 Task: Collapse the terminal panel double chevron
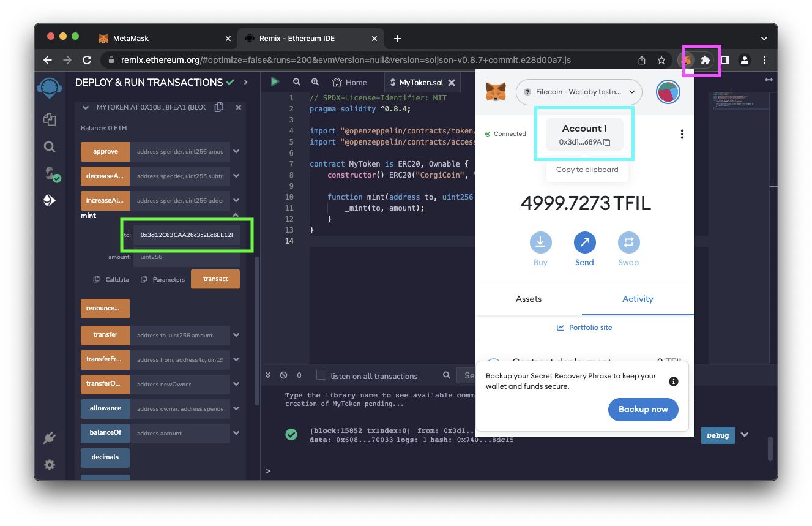click(x=267, y=375)
